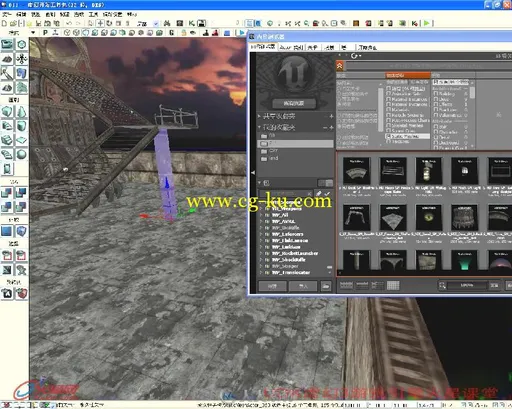Viewport: 512px width, 409px height.
Task: Open the Edit menu
Action: (x=21, y=14)
